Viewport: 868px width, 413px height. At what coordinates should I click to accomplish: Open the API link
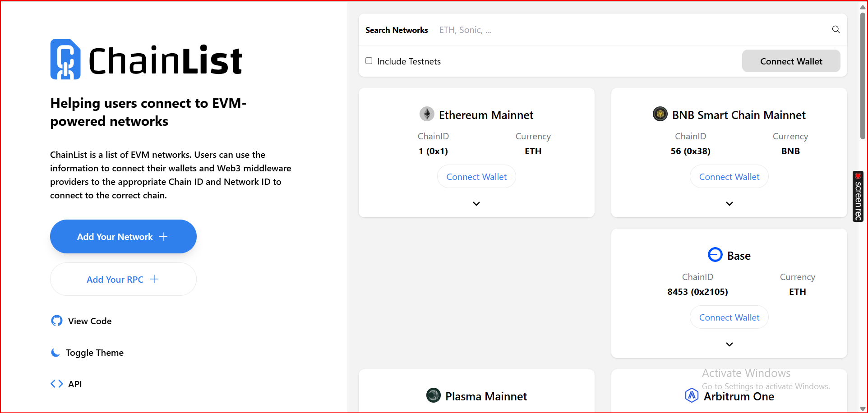coord(75,384)
